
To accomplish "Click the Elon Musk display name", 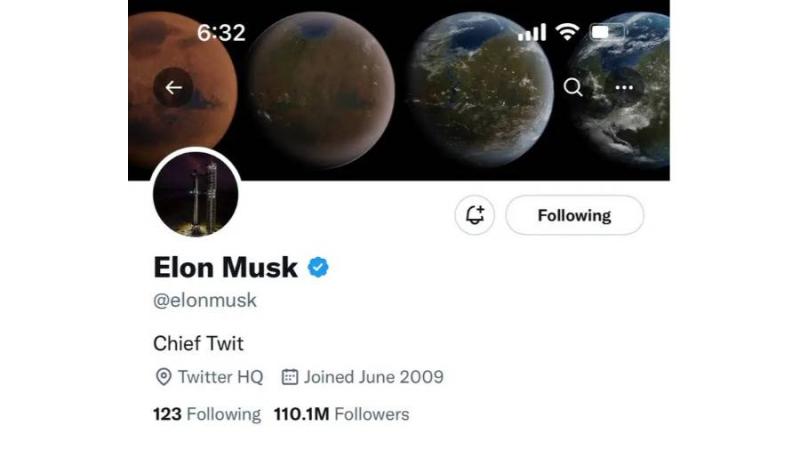I will pos(226,267).
